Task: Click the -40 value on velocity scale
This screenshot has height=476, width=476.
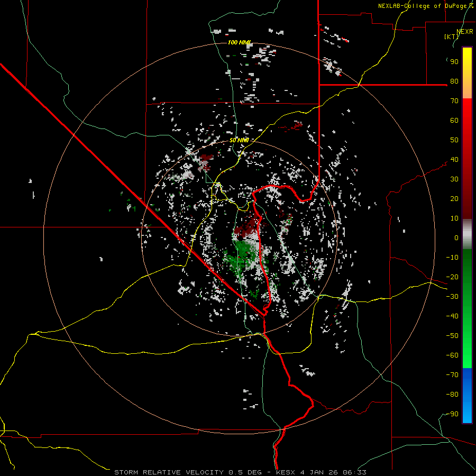Action: (x=452, y=316)
